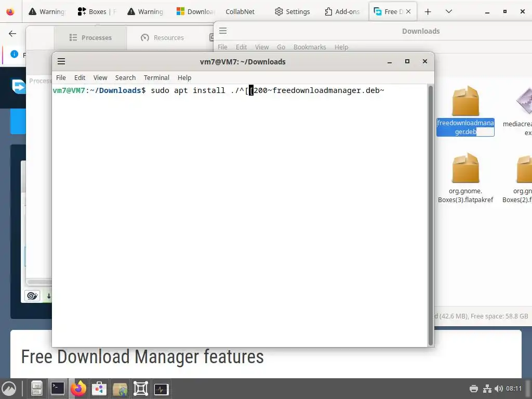Switch to the Resources tab in the system monitor

162,37
